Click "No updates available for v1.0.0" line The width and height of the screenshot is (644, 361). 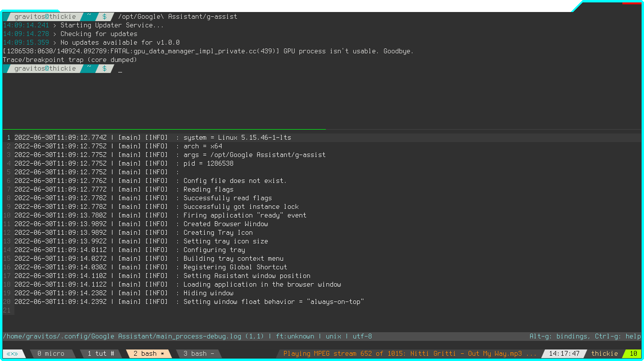120,43
